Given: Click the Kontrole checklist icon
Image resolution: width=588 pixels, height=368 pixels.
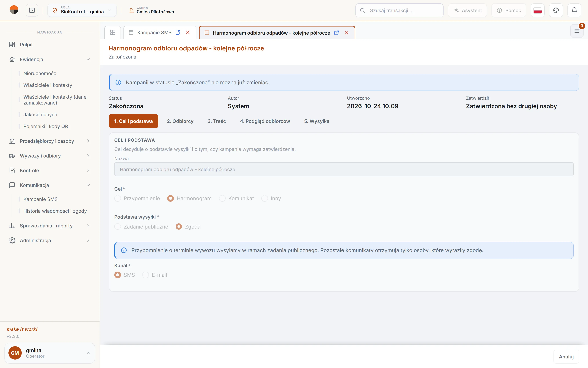Looking at the screenshot, I should (x=12, y=170).
